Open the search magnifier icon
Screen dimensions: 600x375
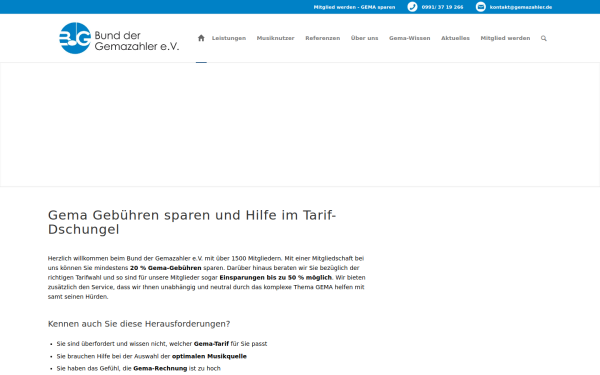(543, 38)
